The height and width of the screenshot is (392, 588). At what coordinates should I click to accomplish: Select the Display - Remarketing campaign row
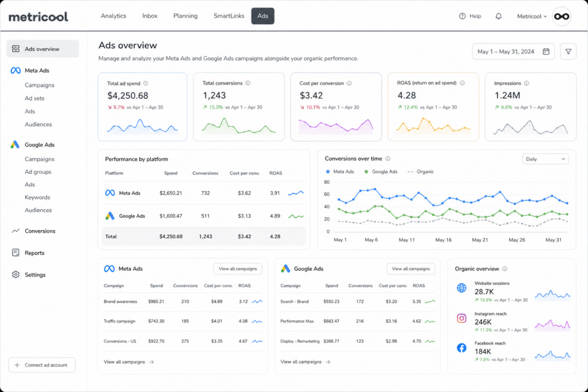(358, 341)
